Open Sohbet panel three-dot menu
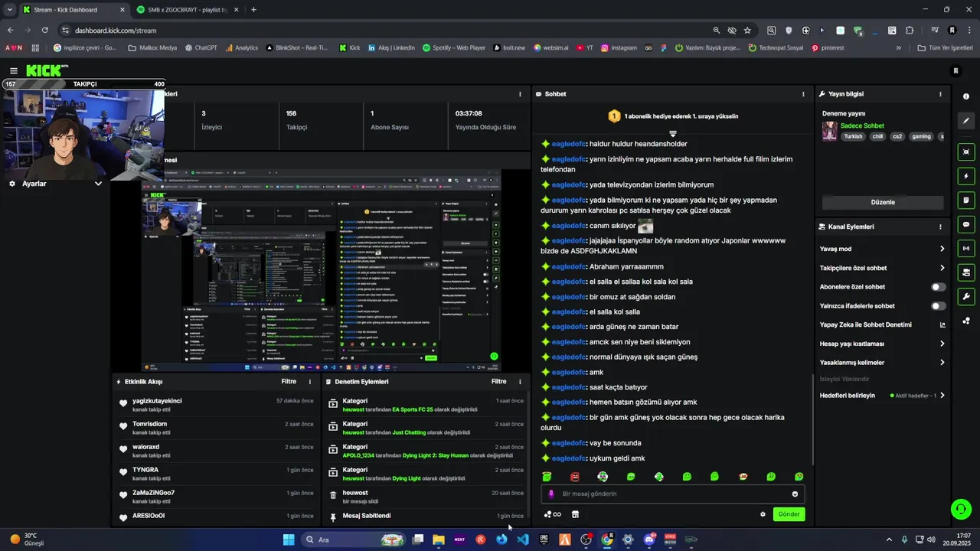 [x=803, y=94]
